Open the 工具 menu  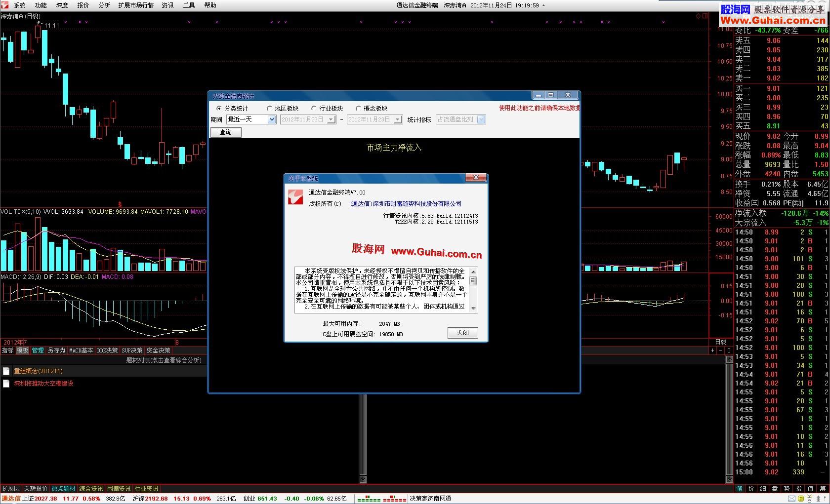(189, 5)
